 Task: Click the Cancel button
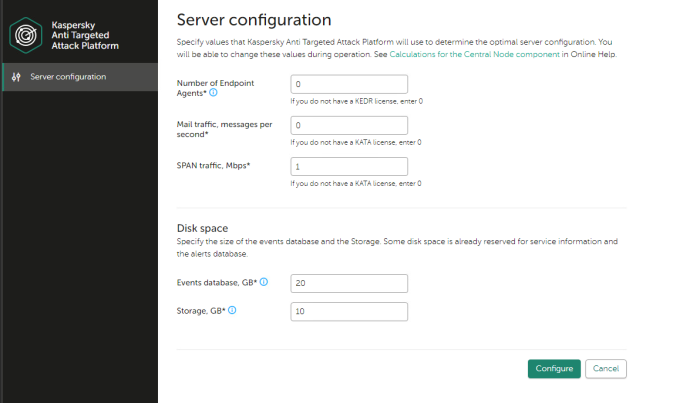point(606,369)
